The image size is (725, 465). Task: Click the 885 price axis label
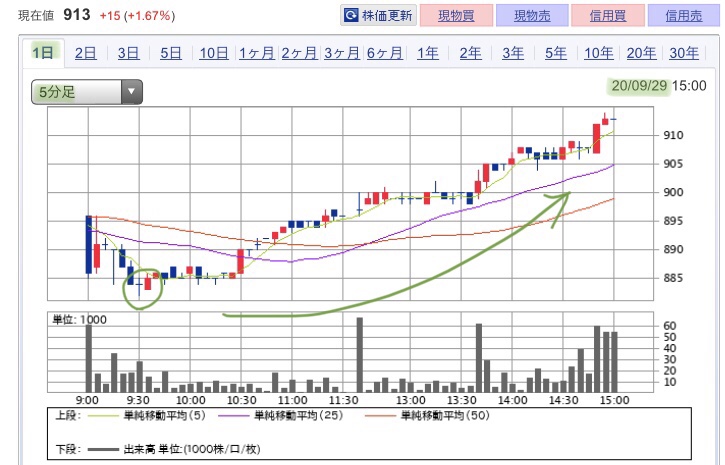pyautogui.click(x=673, y=278)
